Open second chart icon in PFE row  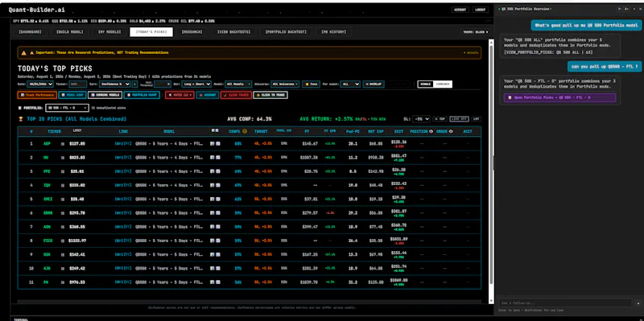coord(217,171)
